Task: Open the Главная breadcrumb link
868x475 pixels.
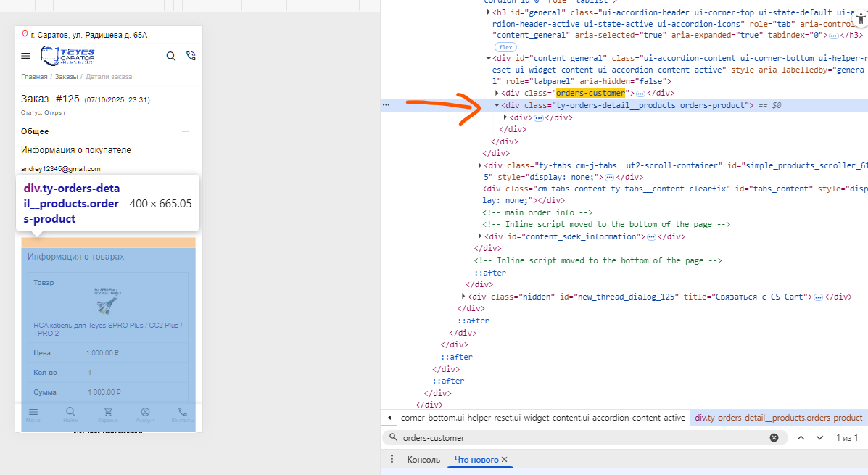Action: coord(34,77)
